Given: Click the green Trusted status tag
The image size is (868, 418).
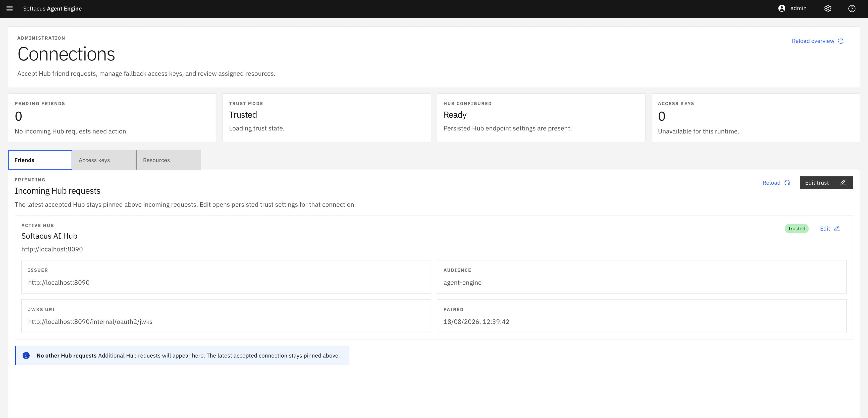Looking at the screenshot, I should coord(796,229).
